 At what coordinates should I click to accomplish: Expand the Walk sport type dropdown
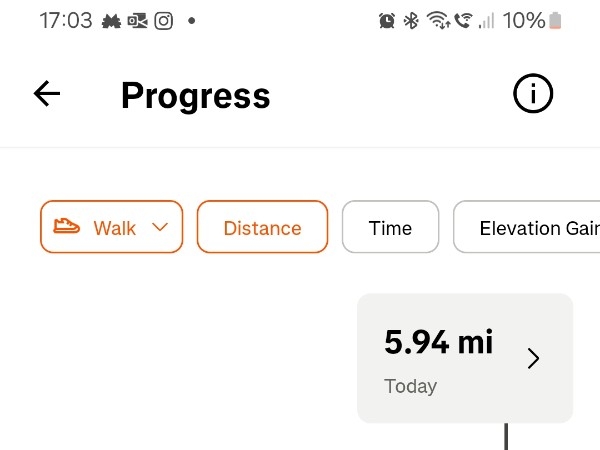pos(111,227)
